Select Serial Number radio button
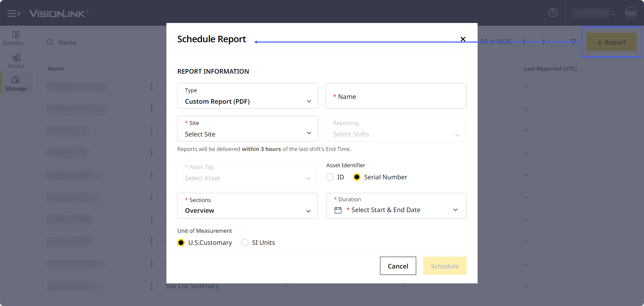 [357, 177]
